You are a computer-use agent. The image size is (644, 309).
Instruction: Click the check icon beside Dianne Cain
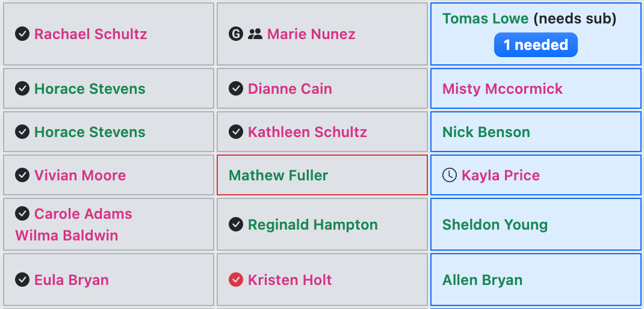236,89
